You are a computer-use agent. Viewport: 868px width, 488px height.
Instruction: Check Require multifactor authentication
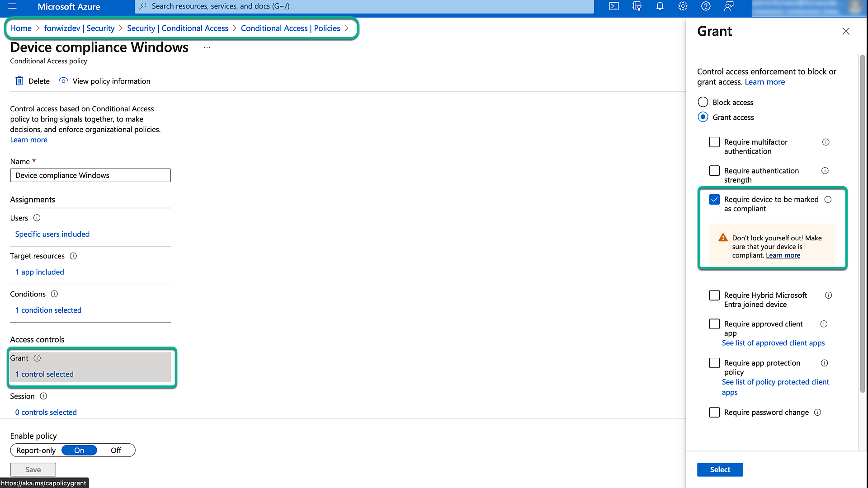coord(714,142)
